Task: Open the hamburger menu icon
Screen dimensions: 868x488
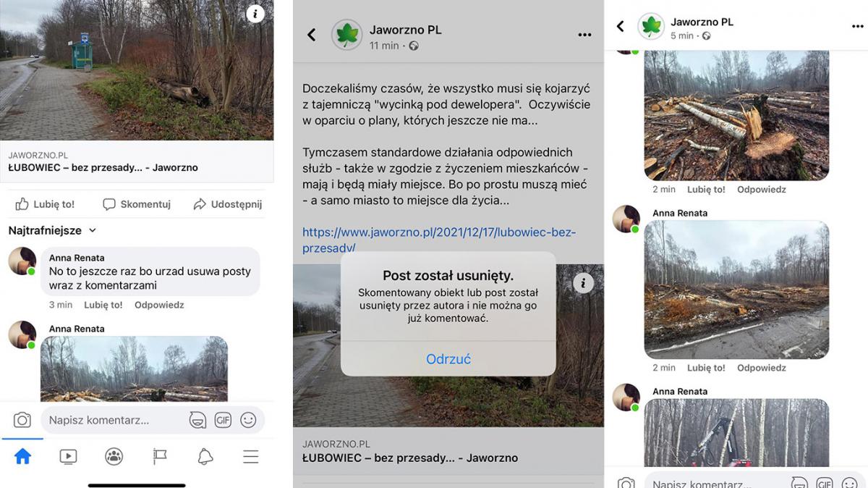Action: coord(251,456)
